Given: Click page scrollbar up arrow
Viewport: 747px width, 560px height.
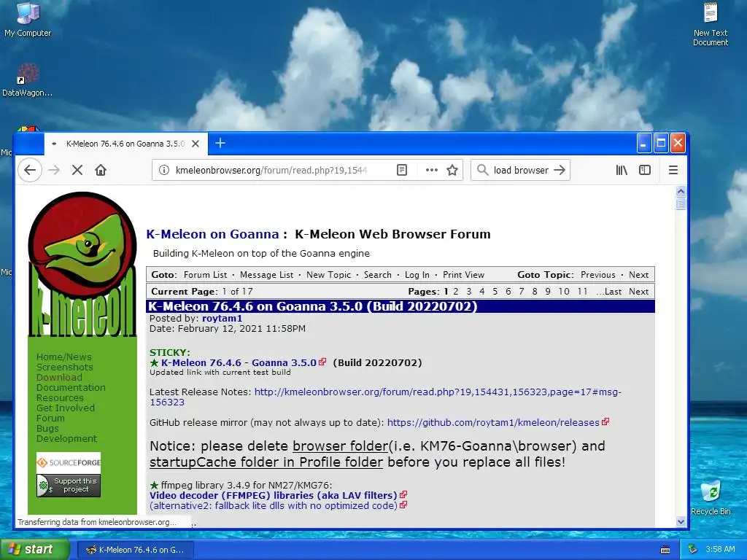Looking at the screenshot, I should point(681,192).
